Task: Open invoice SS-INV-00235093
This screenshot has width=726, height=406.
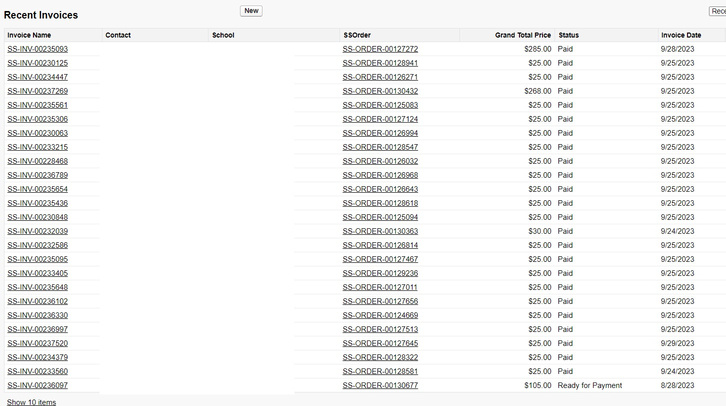Action: (x=38, y=49)
